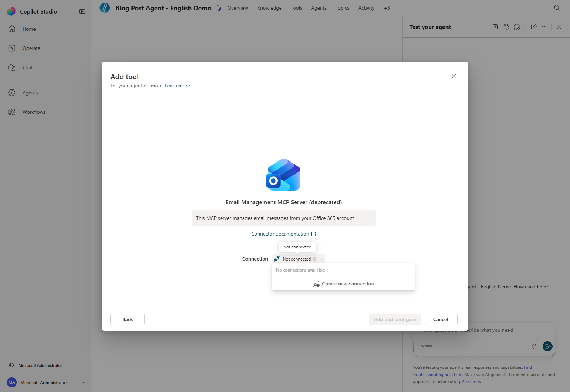
Task: Click the attach file paperclip icon
Action: 534,346
